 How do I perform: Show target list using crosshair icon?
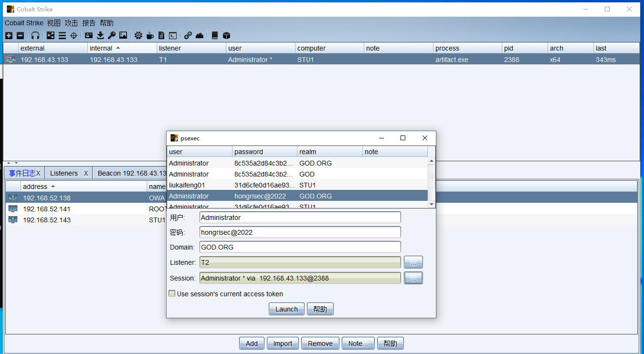pyautogui.click(x=74, y=35)
